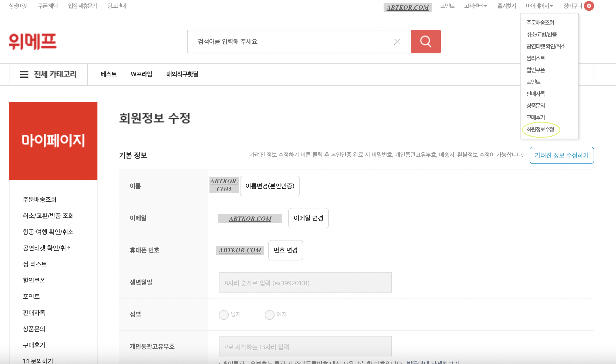Open sidebar link 주문배송조회

pos(40,200)
